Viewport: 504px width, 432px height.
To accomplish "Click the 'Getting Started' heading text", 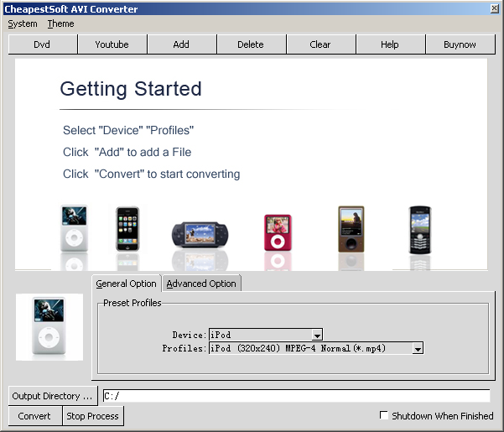I will point(131,89).
